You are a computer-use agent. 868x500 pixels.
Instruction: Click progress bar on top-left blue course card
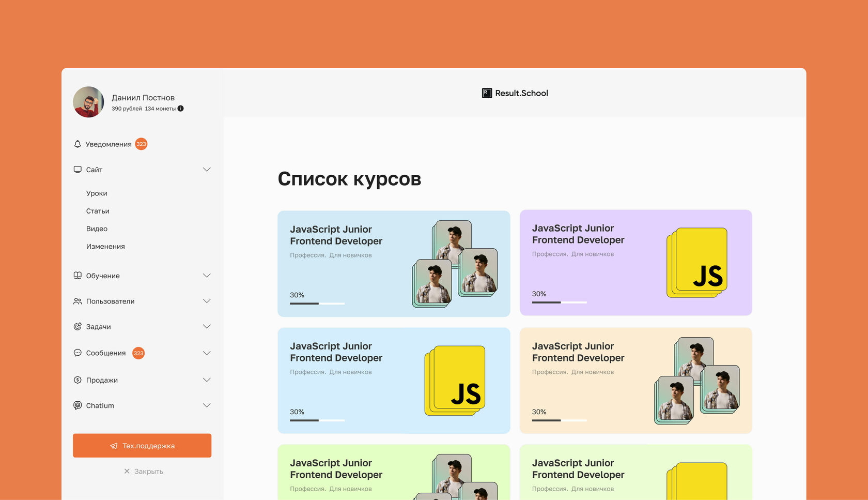click(x=317, y=304)
